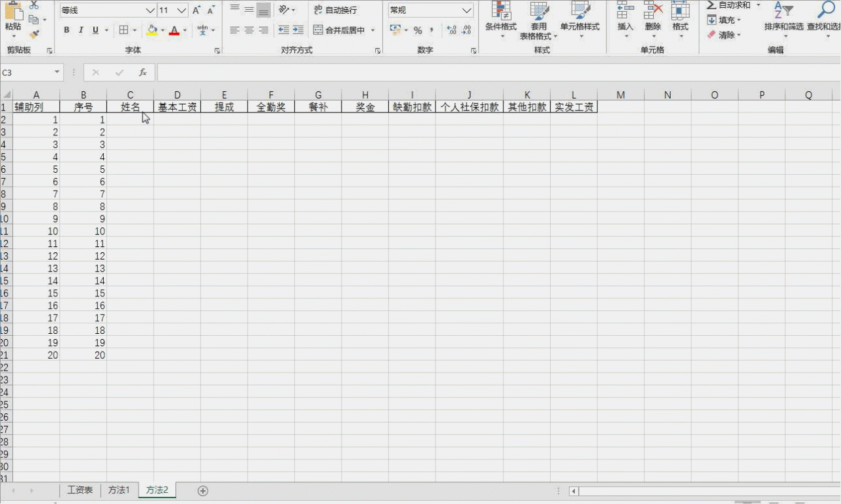Image resolution: width=841 pixels, height=504 pixels.
Task: Open the Merge and Center dropdown arrow
Action: (373, 30)
